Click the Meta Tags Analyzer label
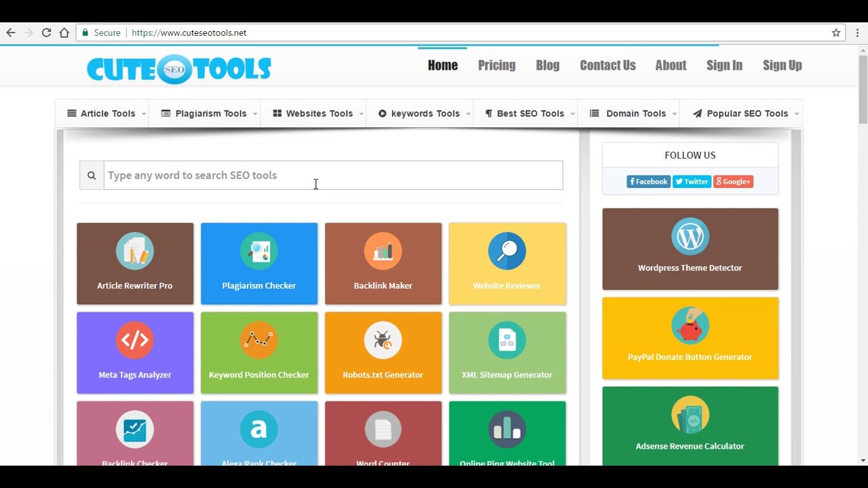Screen dimensions: 868x488 pos(135,375)
